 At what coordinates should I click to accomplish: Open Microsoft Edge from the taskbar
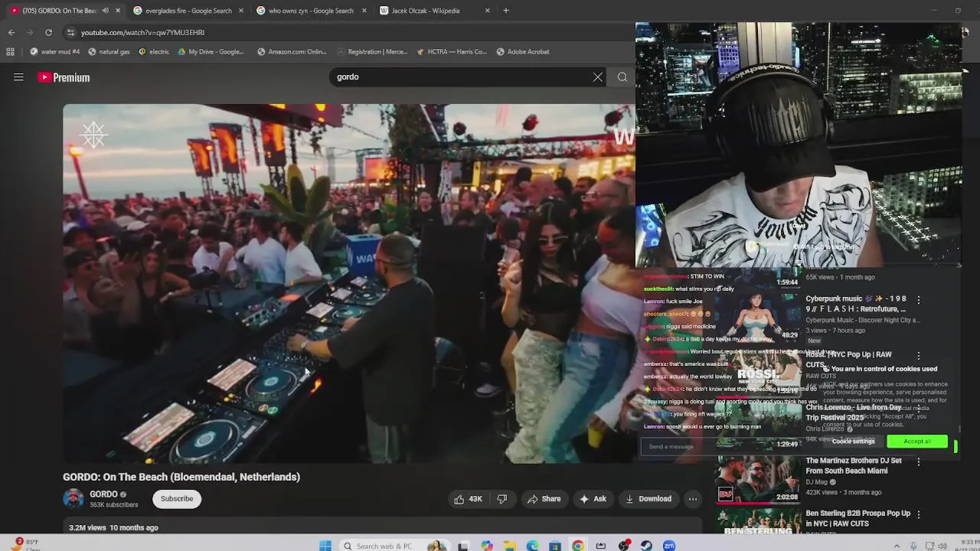[x=532, y=546]
